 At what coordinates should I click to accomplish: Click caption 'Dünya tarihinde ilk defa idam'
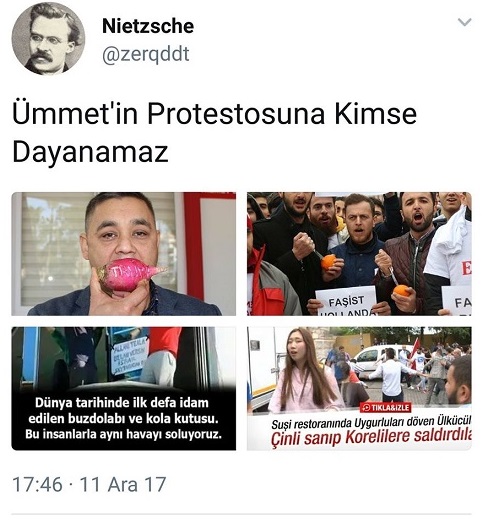click(x=122, y=403)
